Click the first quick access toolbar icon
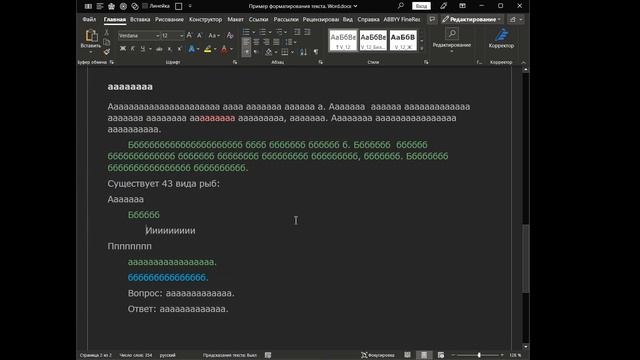The image size is (640, 360). pos(88,6)
